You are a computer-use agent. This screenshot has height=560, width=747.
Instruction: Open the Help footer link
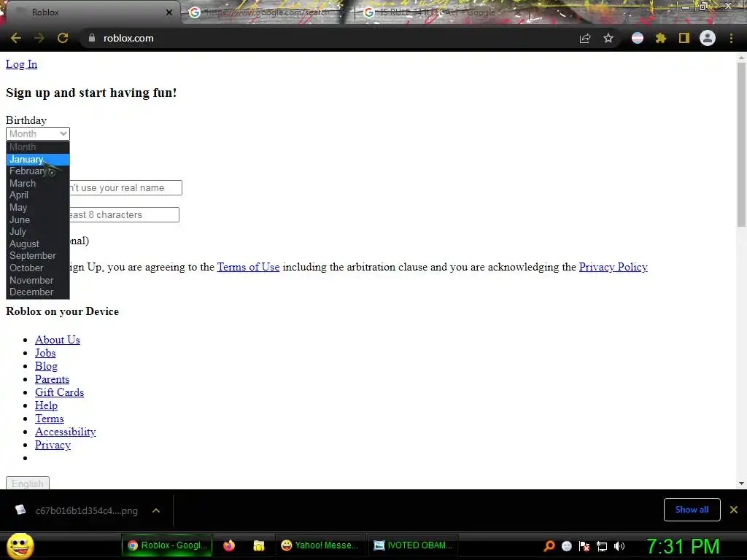tap(46, 405)
